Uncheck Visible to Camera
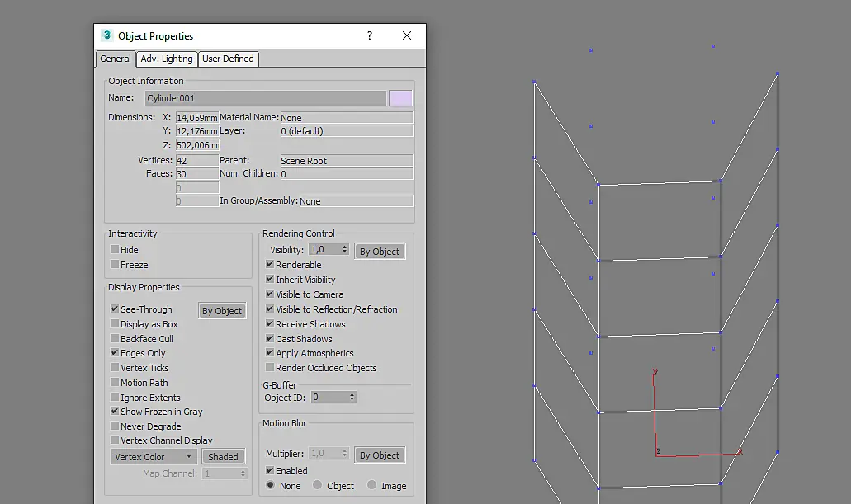Screen dimensions: 851x504 [270, 294]
